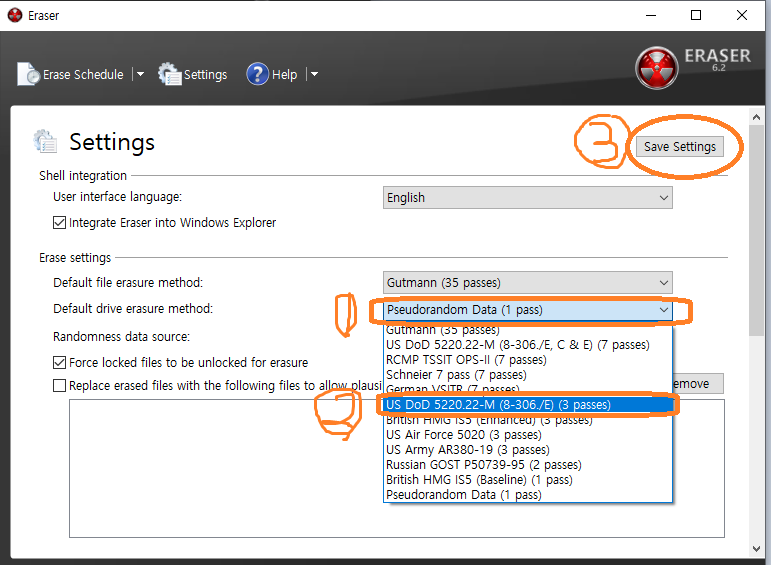The width and height of the screenshot is (771, 565).
Task: Open the Default file erasure method dropdown
Action: pos(528,283)
